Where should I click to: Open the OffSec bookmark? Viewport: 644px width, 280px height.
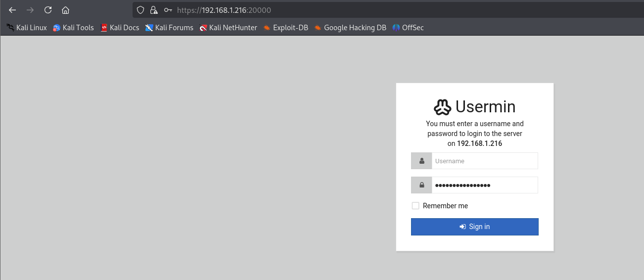click(408, 28)
